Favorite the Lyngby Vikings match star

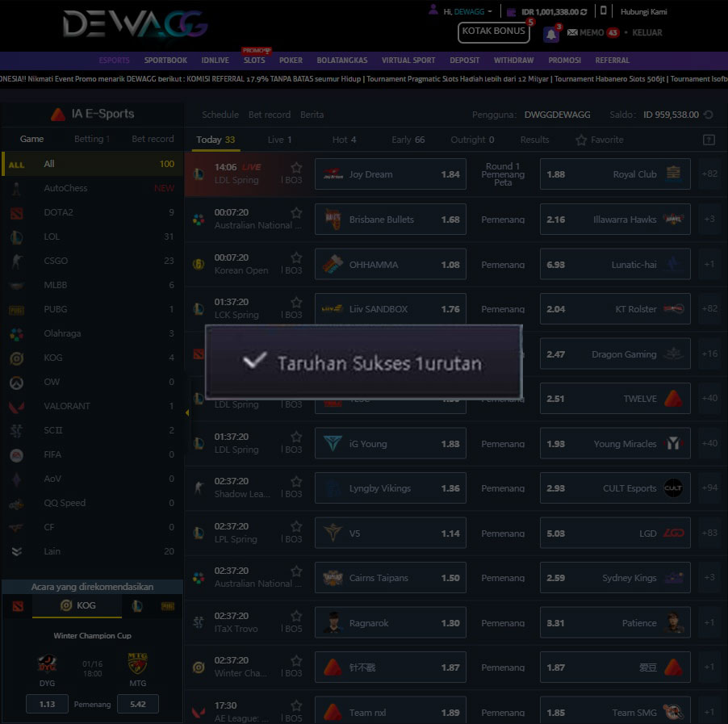click(x=296, y=481)
